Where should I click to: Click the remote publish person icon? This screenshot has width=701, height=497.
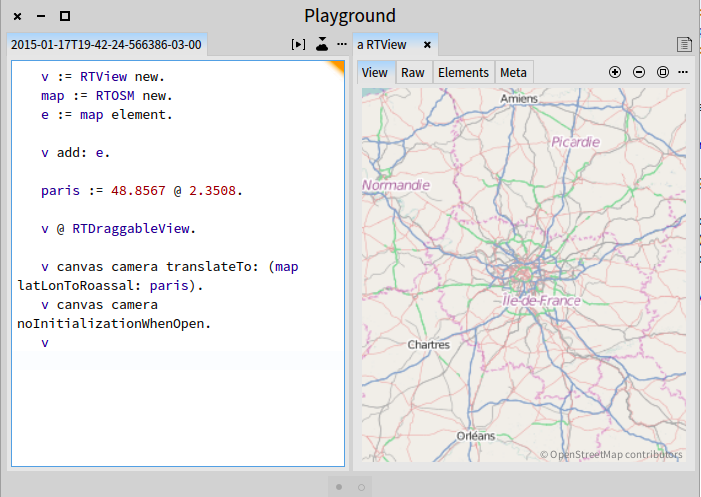[x=321, y=45]
